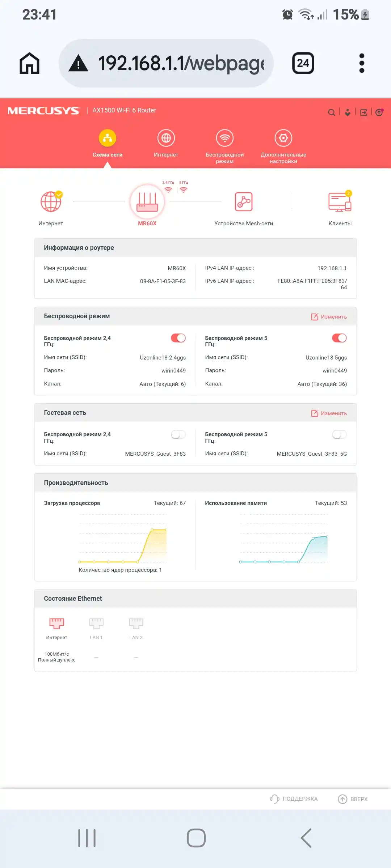Open the browser three-dot menu
391x868 pixels.
pyautogui.click(x=362, y=63)
